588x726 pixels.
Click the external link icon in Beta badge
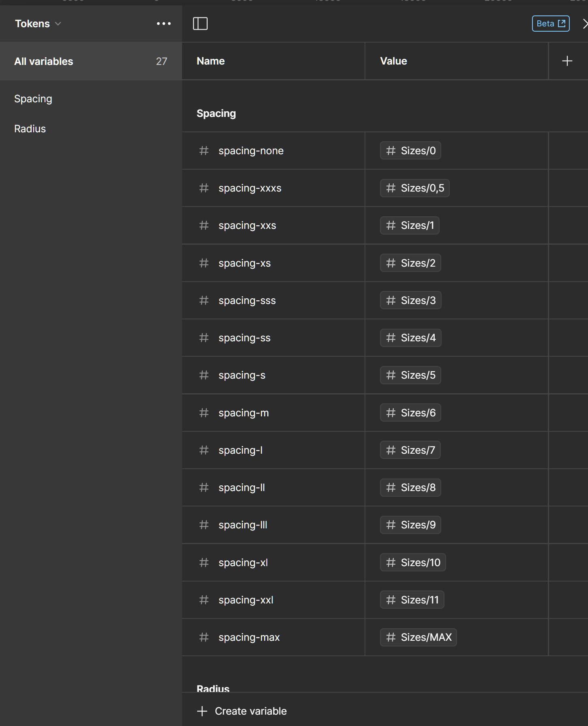pyautogui.click(x=562, y=24)
